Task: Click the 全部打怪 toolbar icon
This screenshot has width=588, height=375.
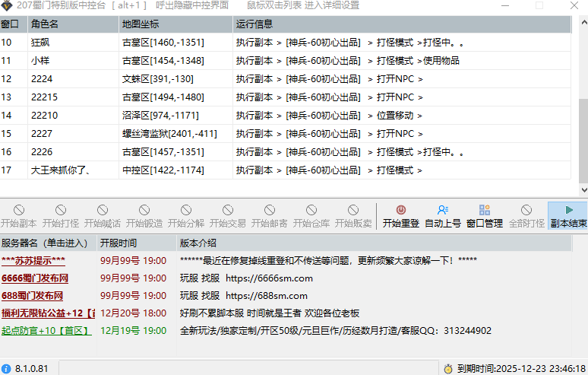Action: pos(526,211)
